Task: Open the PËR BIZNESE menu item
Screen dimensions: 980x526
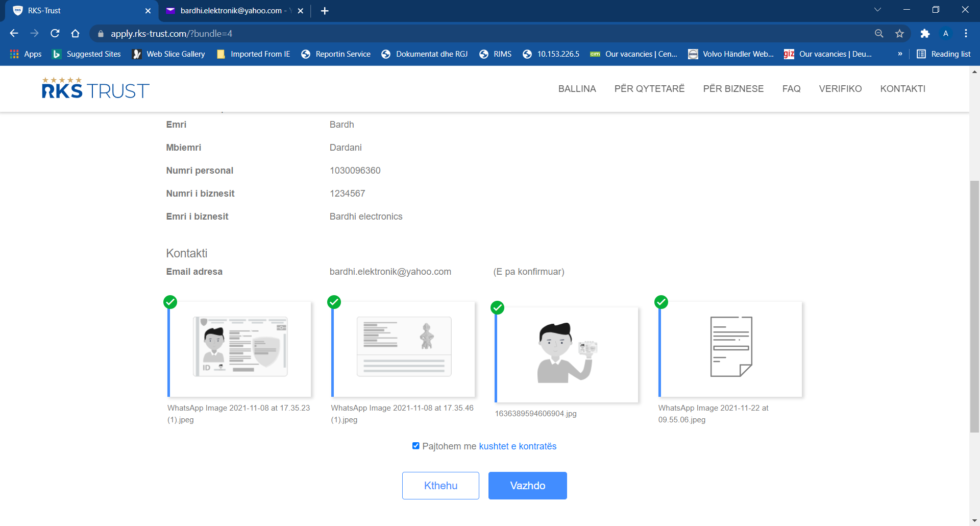Action: coord(733,88)
